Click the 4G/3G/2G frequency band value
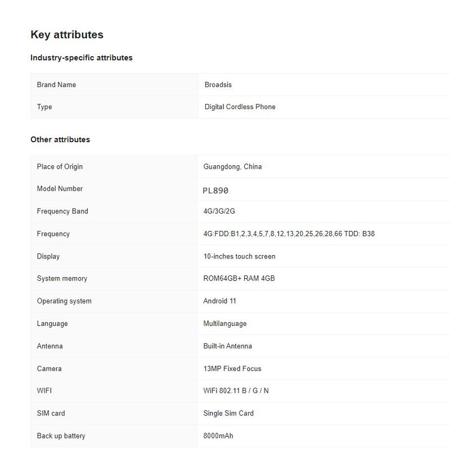This screenshot has height=476, width=450. pyautogui.click(x=219, y=211)
